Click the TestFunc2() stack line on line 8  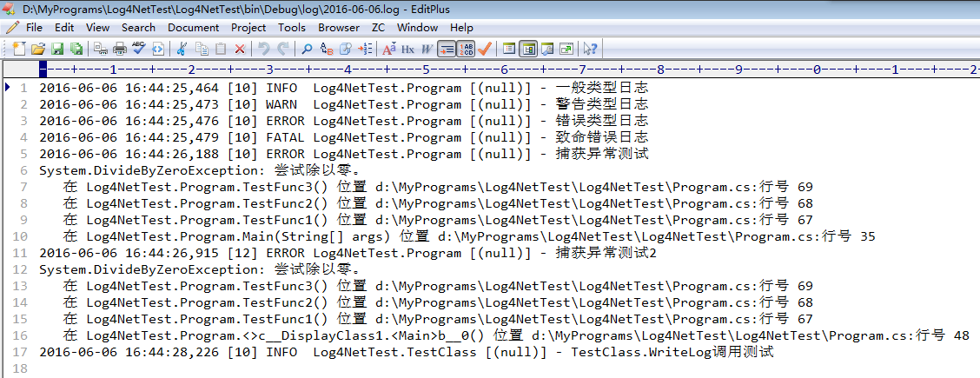point(438,203)
